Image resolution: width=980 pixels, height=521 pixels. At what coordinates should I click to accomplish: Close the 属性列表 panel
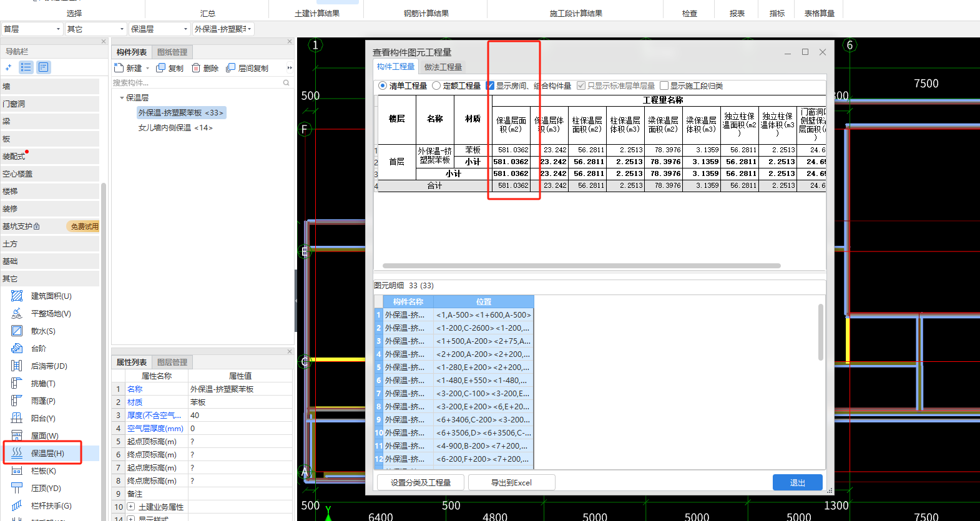point(290,352)
